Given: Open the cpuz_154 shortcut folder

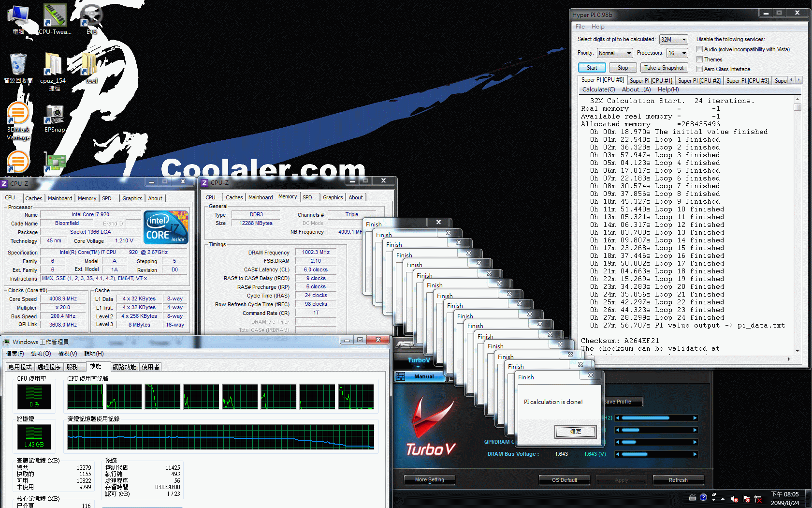Looking at the screenshot, I should pyautogui.click(x=55, y=72).
